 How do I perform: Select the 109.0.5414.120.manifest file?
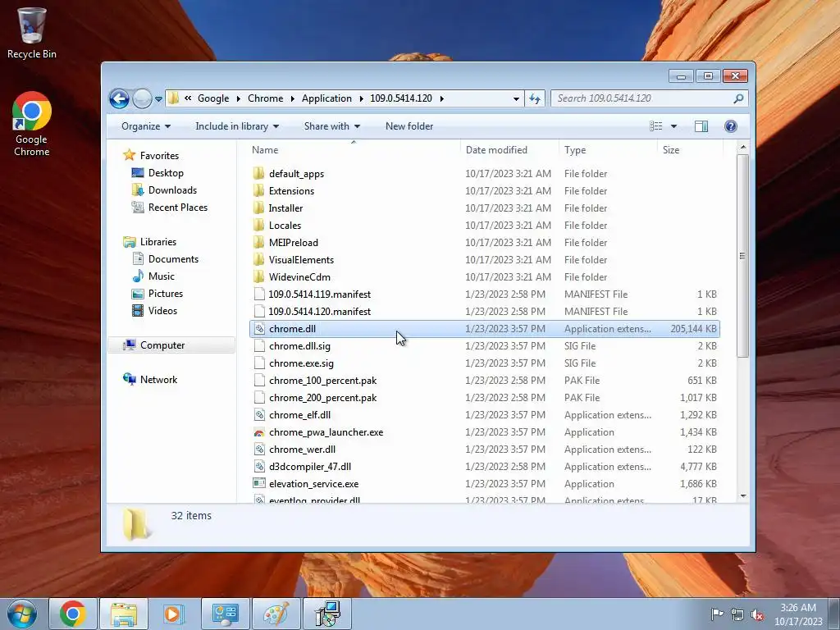click(484, 311)
